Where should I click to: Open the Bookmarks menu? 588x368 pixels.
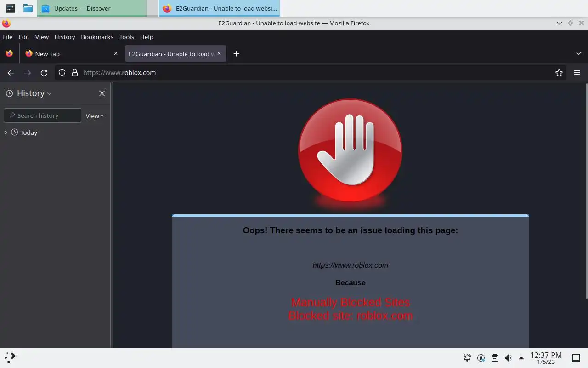pos(97,37)
